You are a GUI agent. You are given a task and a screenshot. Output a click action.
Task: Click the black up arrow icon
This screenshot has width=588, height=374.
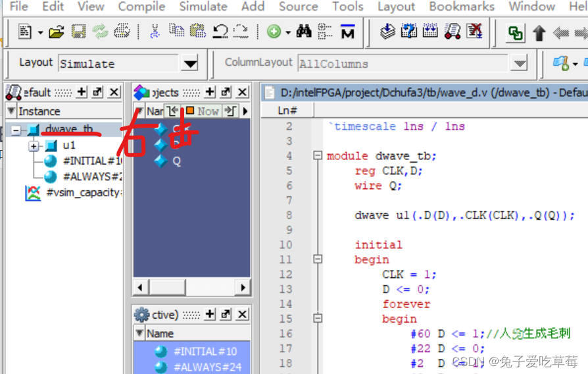[539, 33]
